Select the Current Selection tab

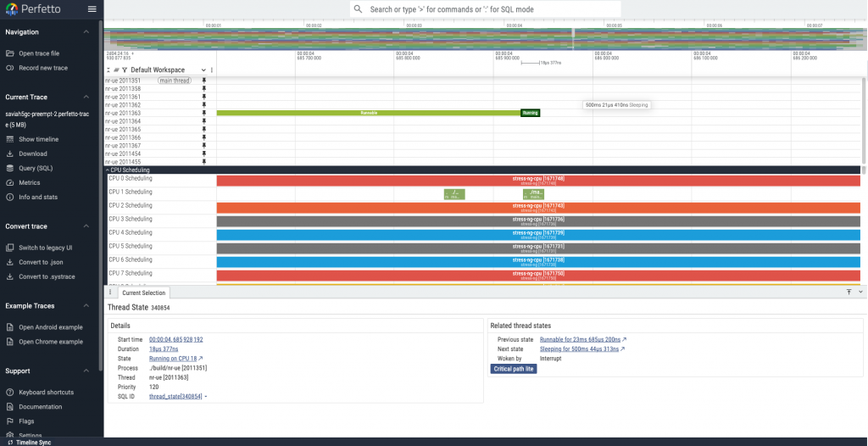tap(143, 293)
